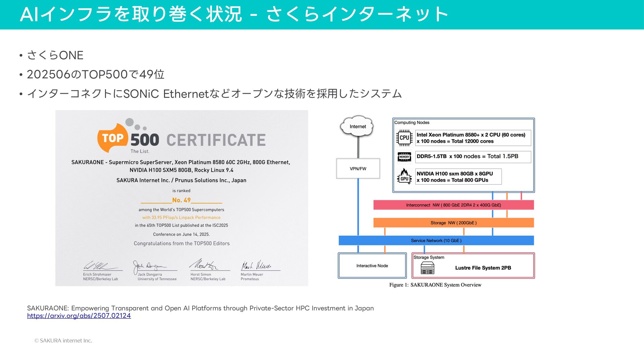Select the orange Storage NW bar
Screen dimensions: 644x362
point(453,223)
